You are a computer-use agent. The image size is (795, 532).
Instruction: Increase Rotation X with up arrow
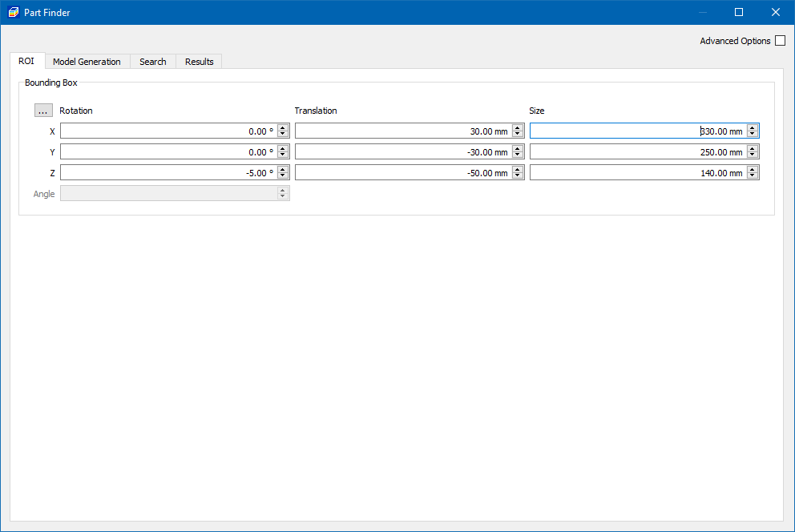(x=283, y=127)
